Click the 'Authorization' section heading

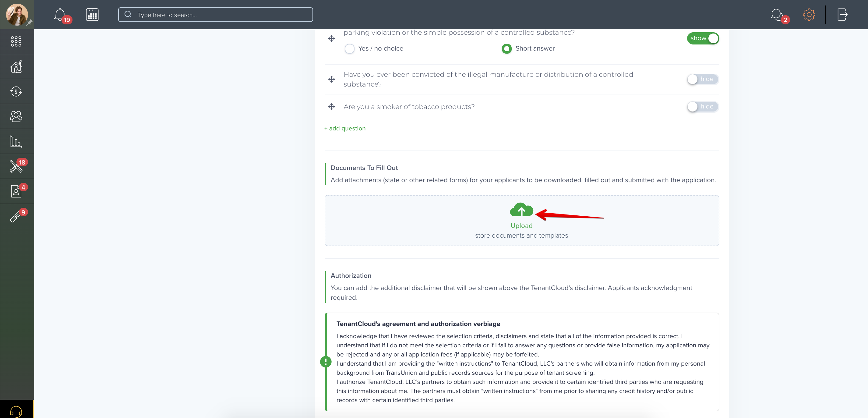tap(351, 276)
